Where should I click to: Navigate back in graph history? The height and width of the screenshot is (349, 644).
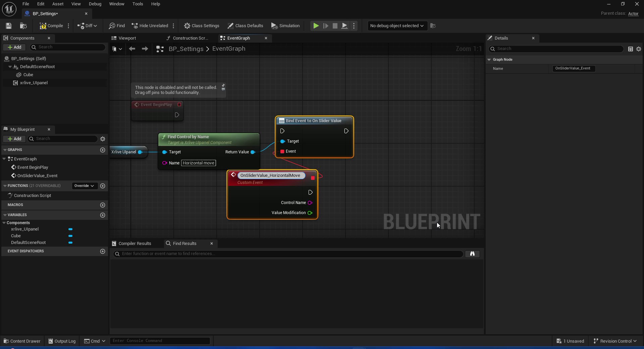[132, 49]
